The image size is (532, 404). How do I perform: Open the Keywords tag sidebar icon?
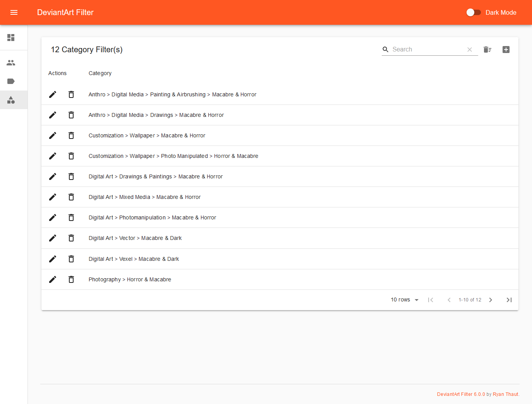11,81
